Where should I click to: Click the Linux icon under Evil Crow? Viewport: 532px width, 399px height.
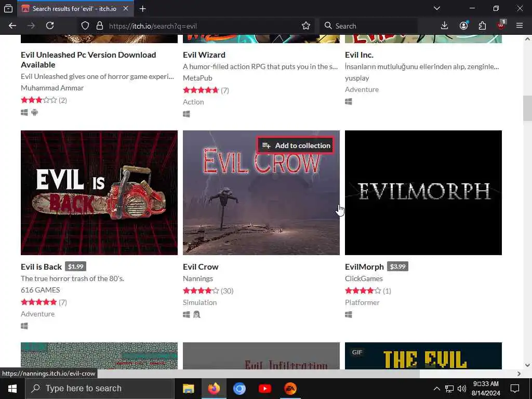coord(197,314)
